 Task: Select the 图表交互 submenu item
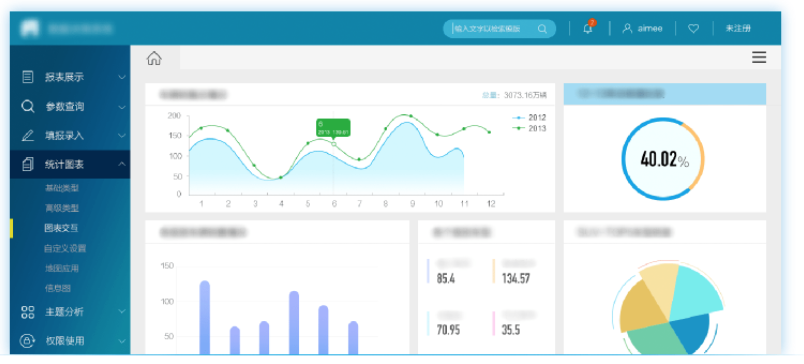click(x=62, y=228)
